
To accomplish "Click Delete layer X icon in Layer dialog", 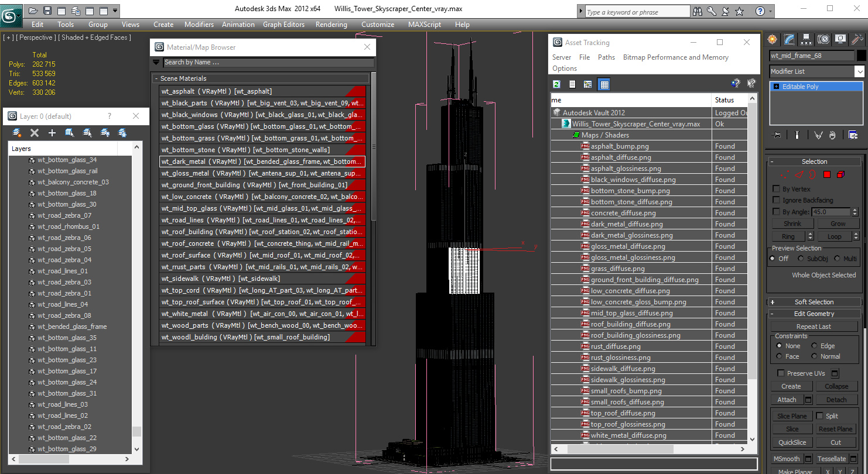I will click(x=35, y=133).
